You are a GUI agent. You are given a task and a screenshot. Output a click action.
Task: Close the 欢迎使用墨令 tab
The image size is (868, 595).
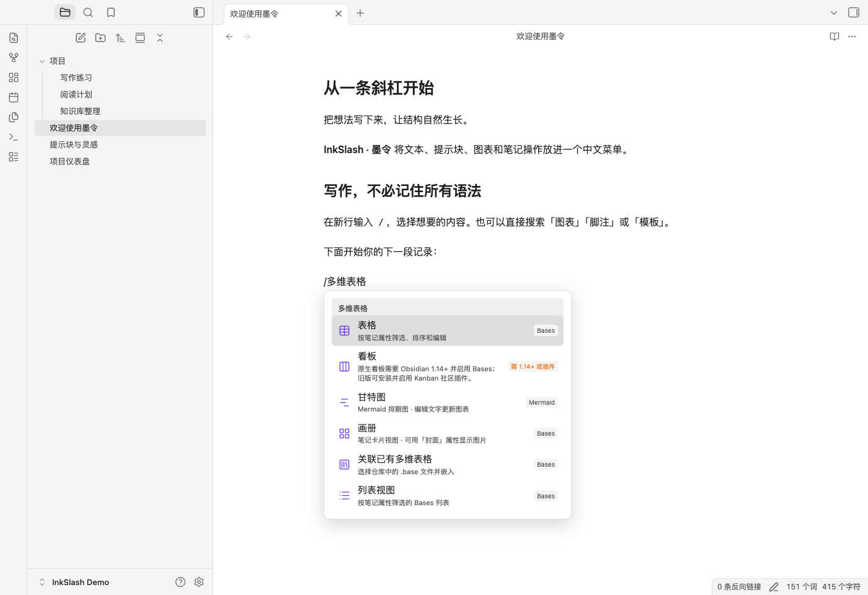click(339, 14)
